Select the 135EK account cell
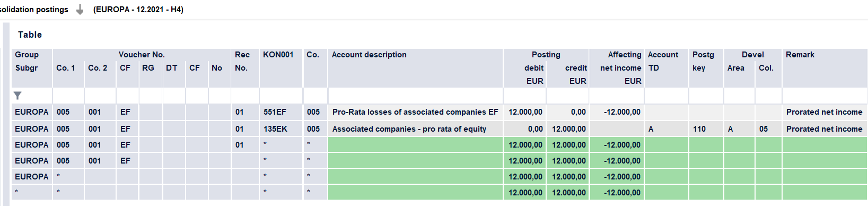Screen dimensions: 868x206 (x=280, y=129)
